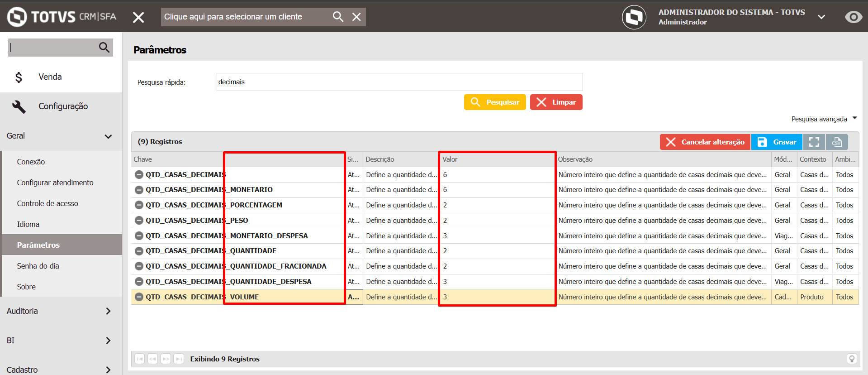868x375 pixels.
Task: Click the fullscreen expand grid icon
Action: click(x=814, y=142)
